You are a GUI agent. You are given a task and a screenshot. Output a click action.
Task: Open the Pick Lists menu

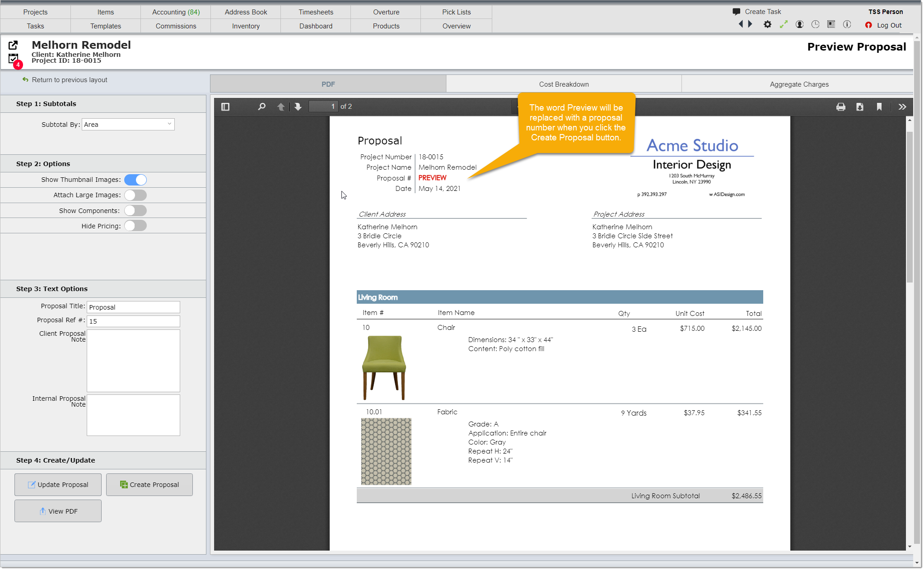[x=456, y=12]
